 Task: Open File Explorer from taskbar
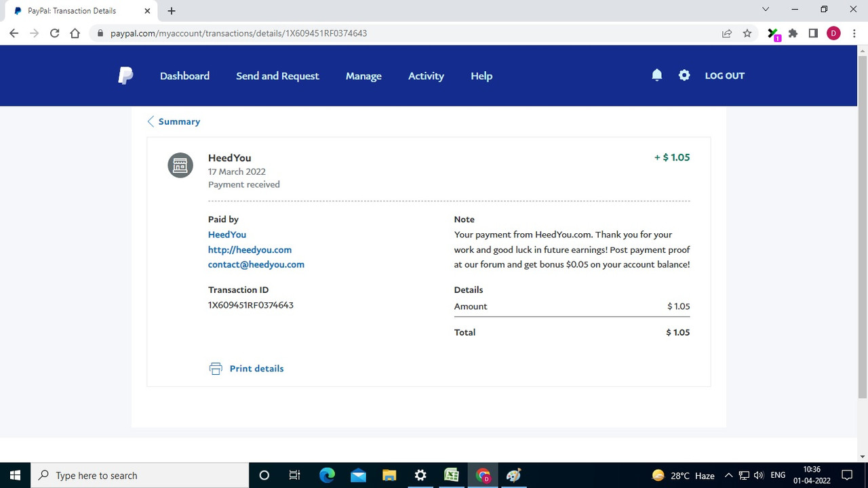(389, 475)
